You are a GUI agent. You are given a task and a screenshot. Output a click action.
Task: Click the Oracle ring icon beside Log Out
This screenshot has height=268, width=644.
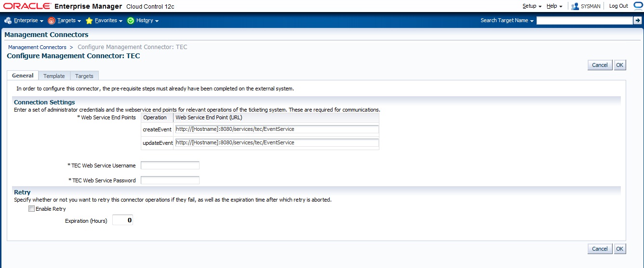point(638,6)
